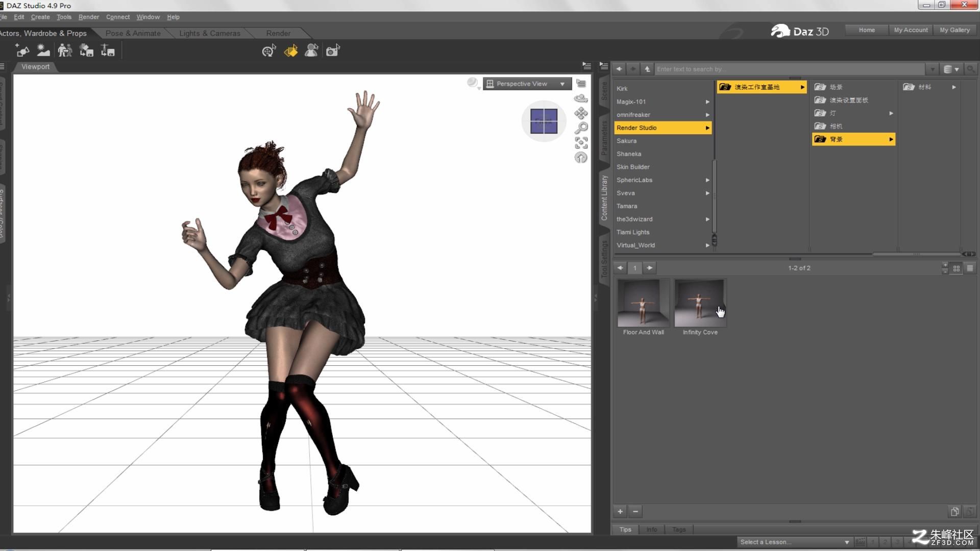Open the viewport options menu icon

pos(581,83)
